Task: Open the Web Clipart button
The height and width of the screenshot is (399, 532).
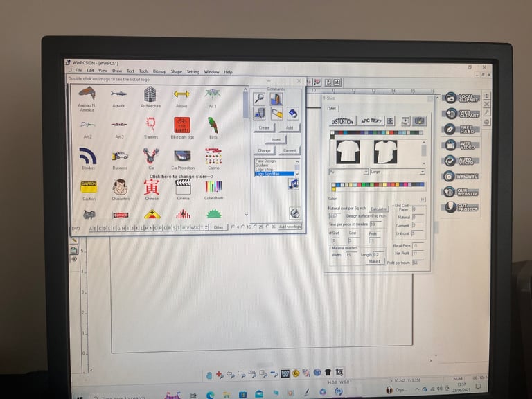Action: [x=462, y=114]
